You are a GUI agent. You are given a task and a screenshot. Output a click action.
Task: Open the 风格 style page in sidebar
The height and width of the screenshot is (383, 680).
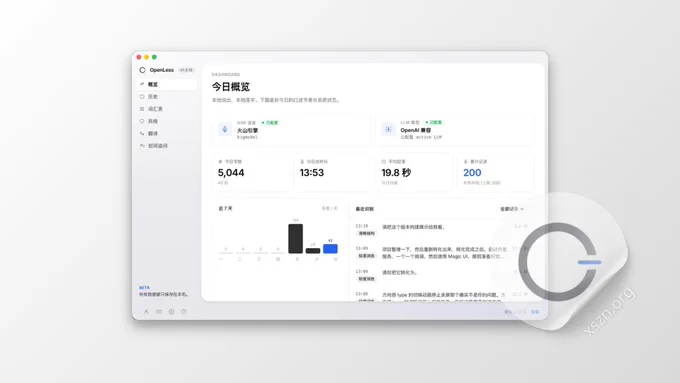(x=167, y=121)
